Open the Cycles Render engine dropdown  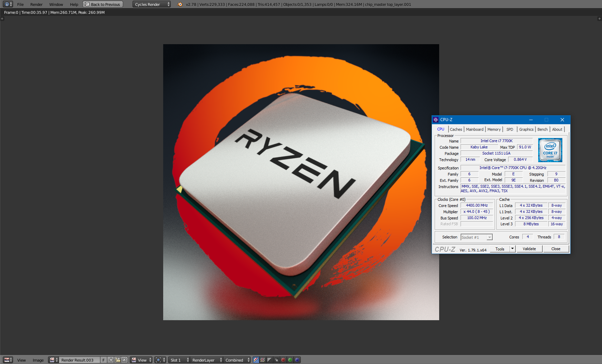pyautogui.click(x=151, y=4)
